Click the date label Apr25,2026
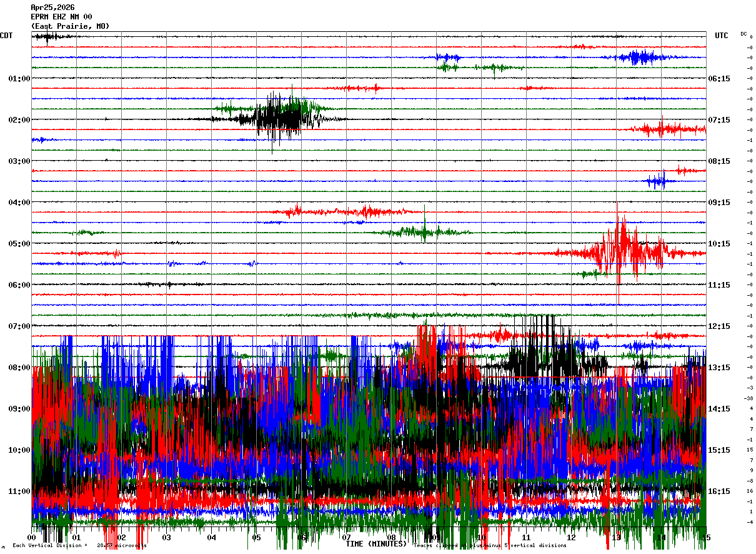This screenshot has height=554, width=756. pyautogui.click(x=52, y=8)
